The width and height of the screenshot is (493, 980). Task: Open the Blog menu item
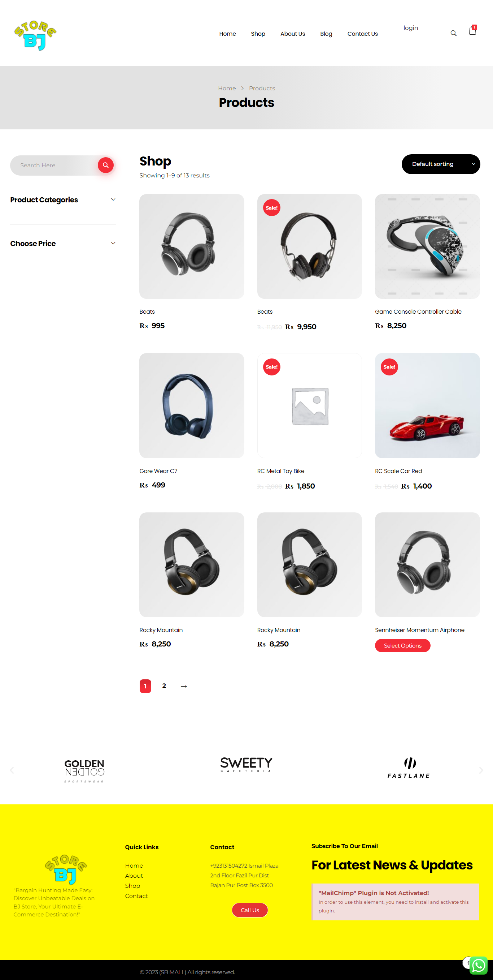(326, 34)
